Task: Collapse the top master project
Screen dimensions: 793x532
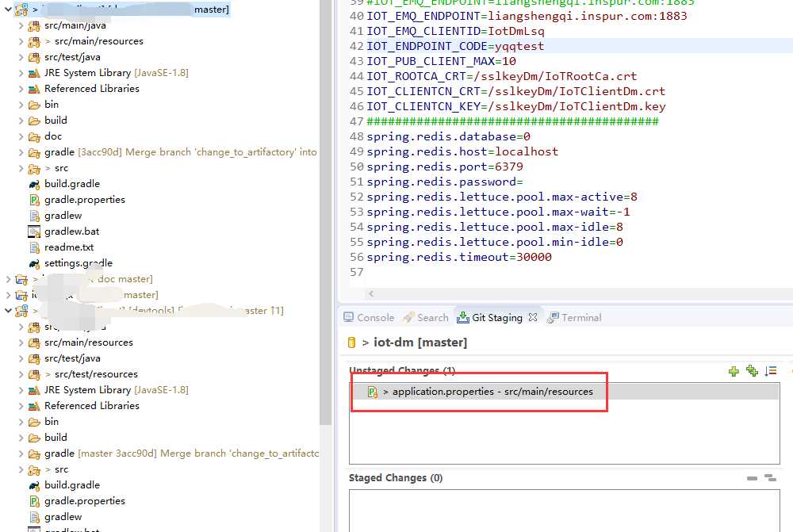Action: tap(8, 9)
